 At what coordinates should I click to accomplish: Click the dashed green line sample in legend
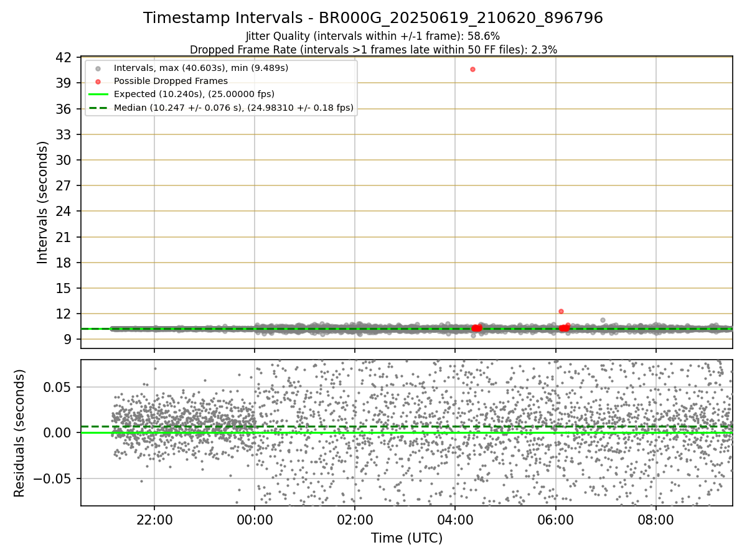click(x=98, y=108)
